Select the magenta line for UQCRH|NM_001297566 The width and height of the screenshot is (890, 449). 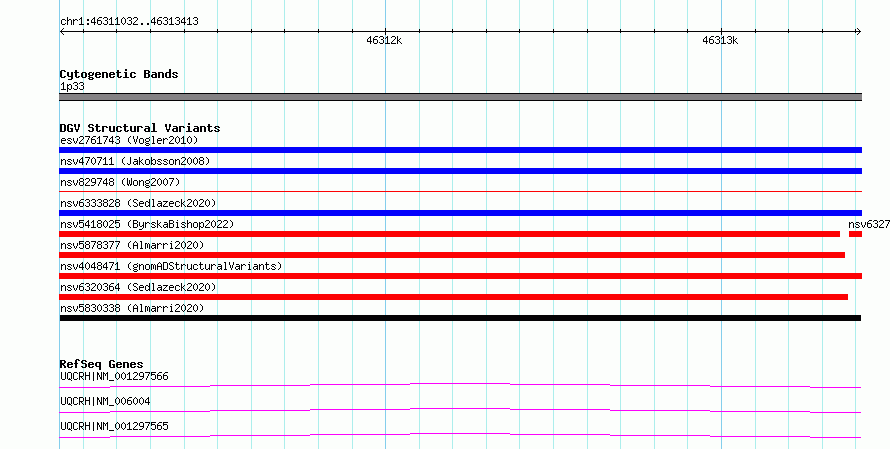[460, 386]
